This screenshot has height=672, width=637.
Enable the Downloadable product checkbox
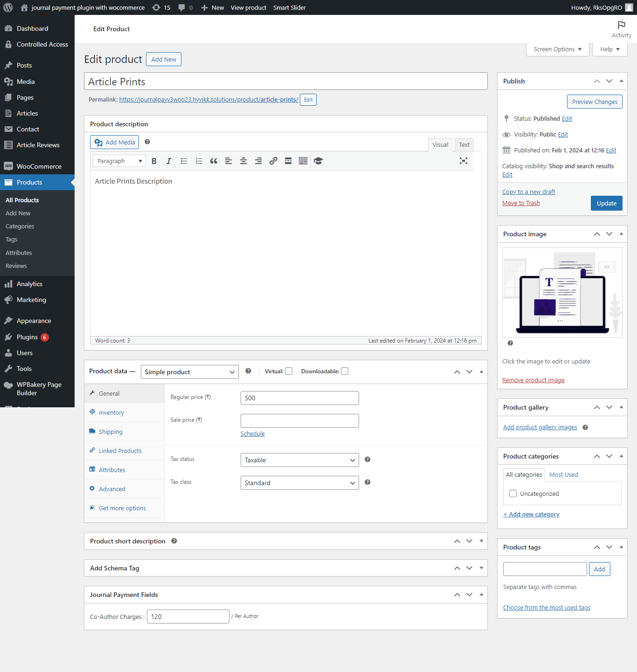tap(345, 371)
